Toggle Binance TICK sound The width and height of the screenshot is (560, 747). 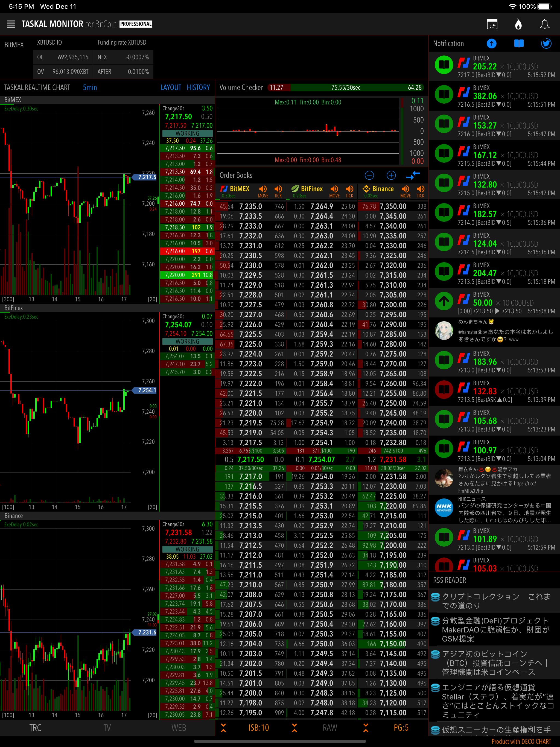[421, 191]
